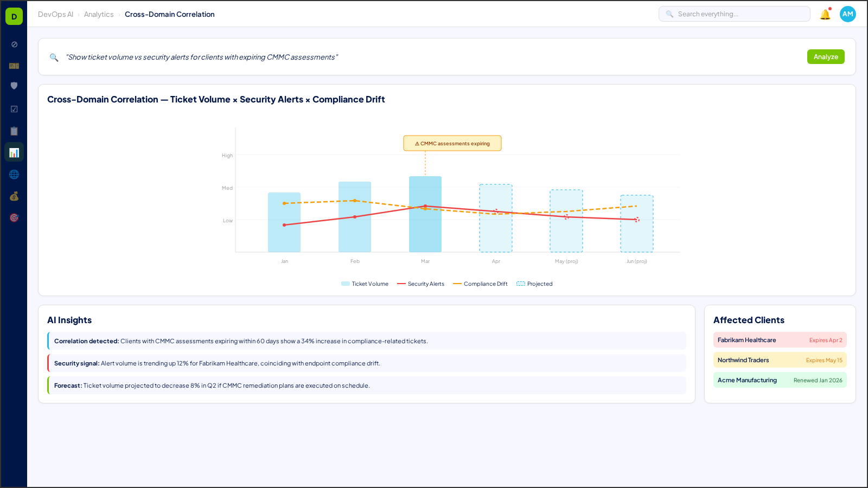868x488 pixels.
Task: Toggle the Ticket Volume series in the legend
Action: tap(365, 284)
